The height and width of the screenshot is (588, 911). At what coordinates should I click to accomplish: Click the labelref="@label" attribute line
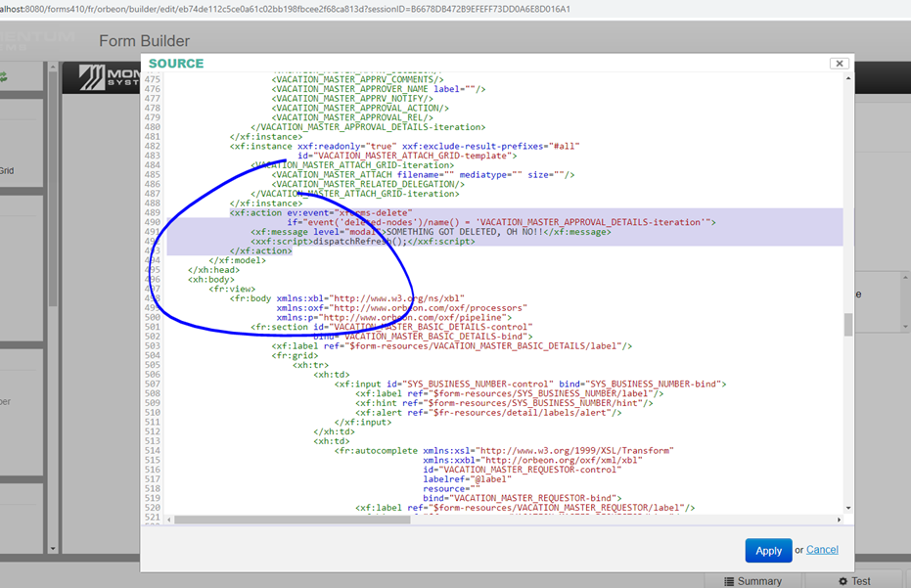467,479
